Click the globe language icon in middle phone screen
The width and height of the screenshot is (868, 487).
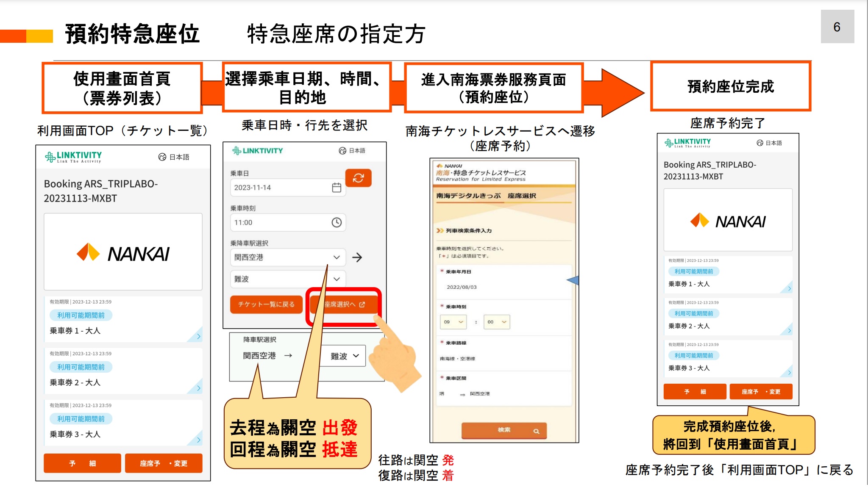(342, 151)
